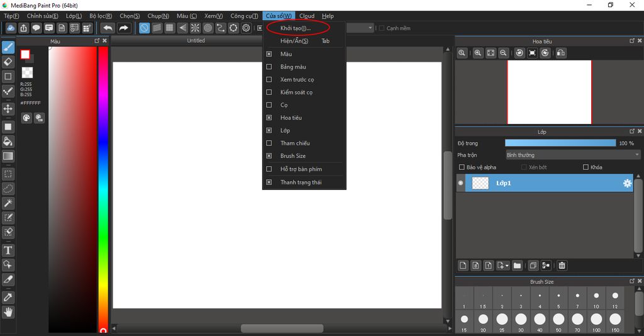
Task: Open the Tệp(F) menu
Action: click(x=11, y=16)
